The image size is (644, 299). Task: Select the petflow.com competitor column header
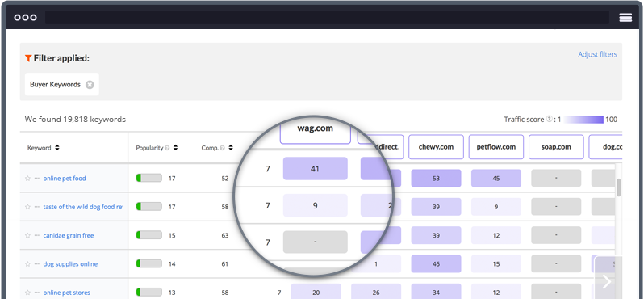(496, 147)
